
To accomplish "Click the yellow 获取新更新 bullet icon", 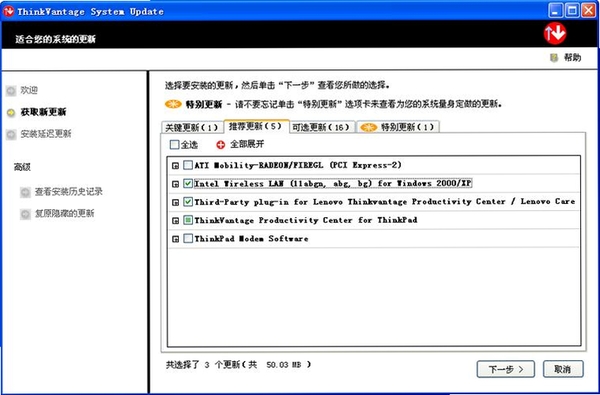I will pyautogui.click(x=11, y=112).
